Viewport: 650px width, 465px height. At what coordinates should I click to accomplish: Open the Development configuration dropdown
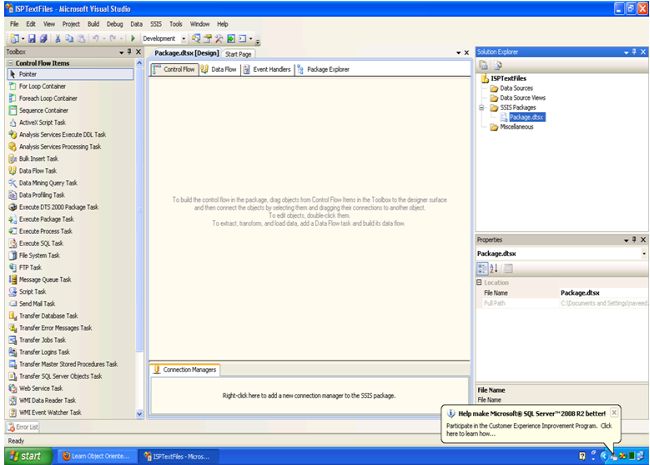pos(184,39)
